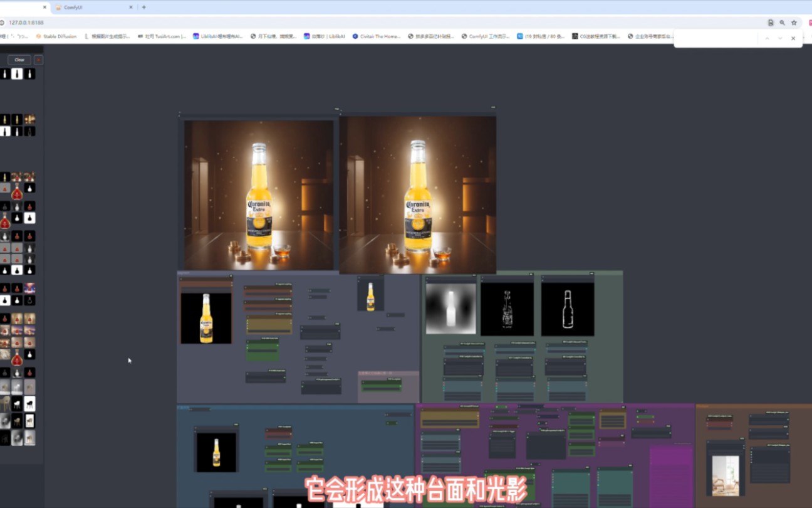
Task: Switch to the ComfyUI browser tab
Action: click(x=93, y=8)
